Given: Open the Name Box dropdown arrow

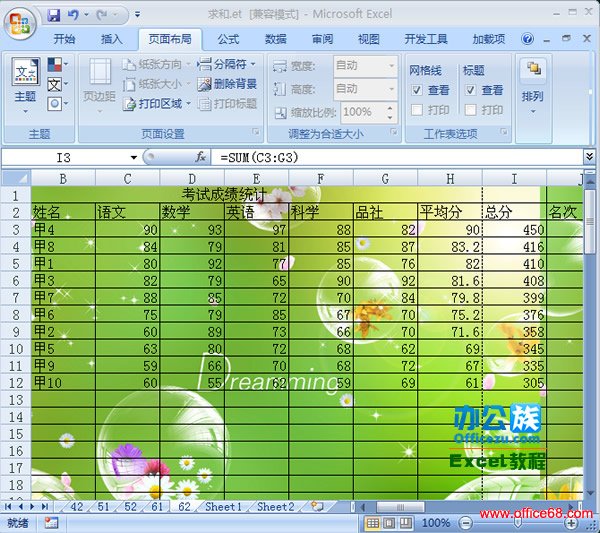Looking at the screenshot, I should (x=134, y=157).
